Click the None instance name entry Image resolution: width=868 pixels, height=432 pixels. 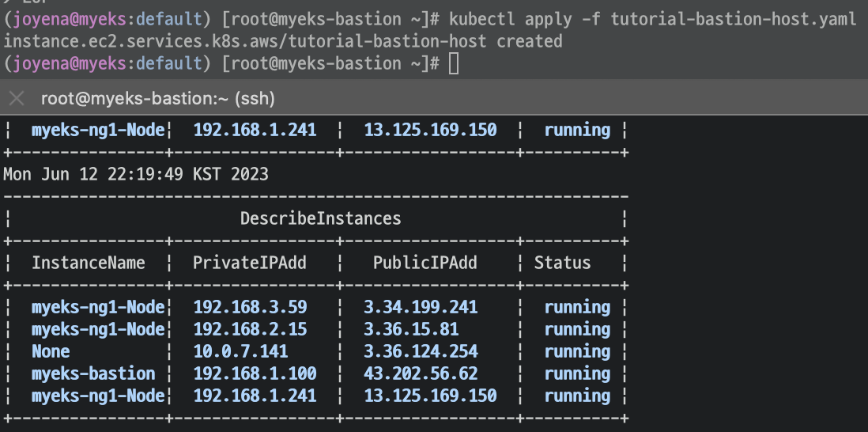click(x=51, y=351)
